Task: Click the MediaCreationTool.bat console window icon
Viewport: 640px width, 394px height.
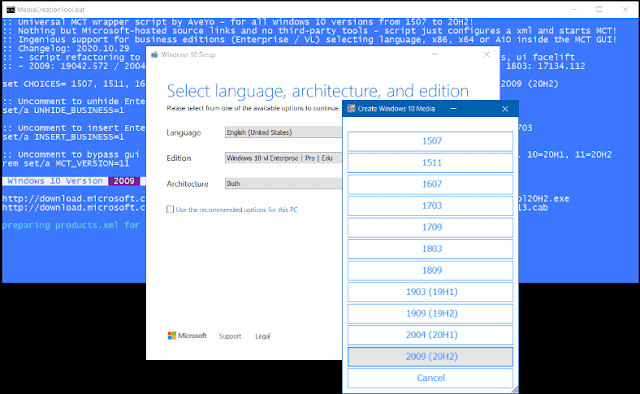Action: click(x=11, y=10)
